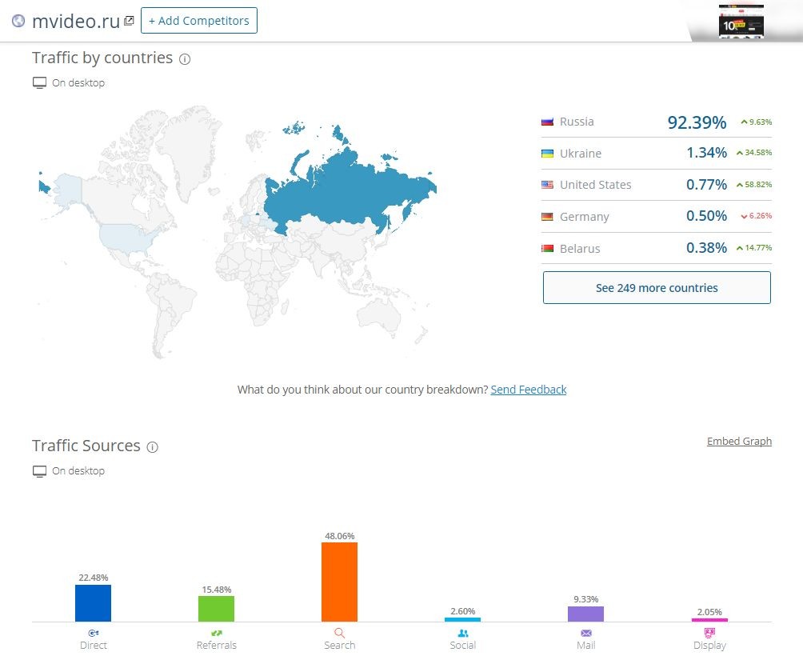Click the Search axis label
Image resolution: width=803 pixels, height=672 pixels.
click(x=340, y=646)
